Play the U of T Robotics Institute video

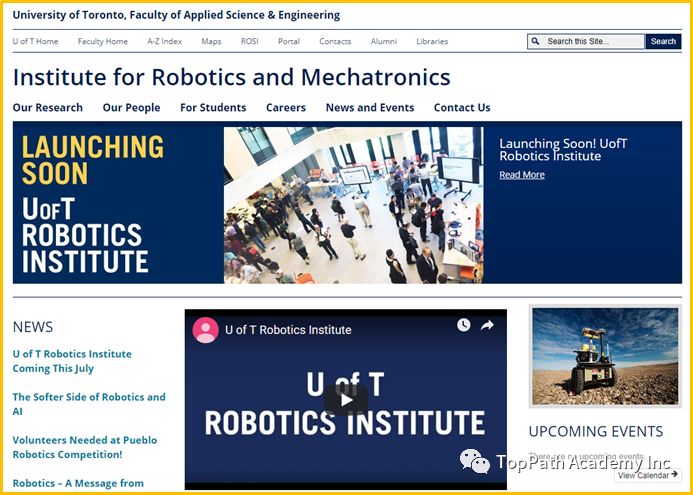point(346,400)
